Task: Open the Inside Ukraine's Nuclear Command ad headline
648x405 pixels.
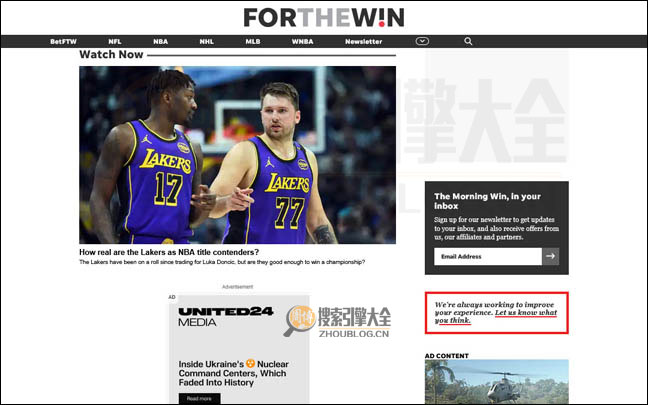Action: (x=233, y=373)
